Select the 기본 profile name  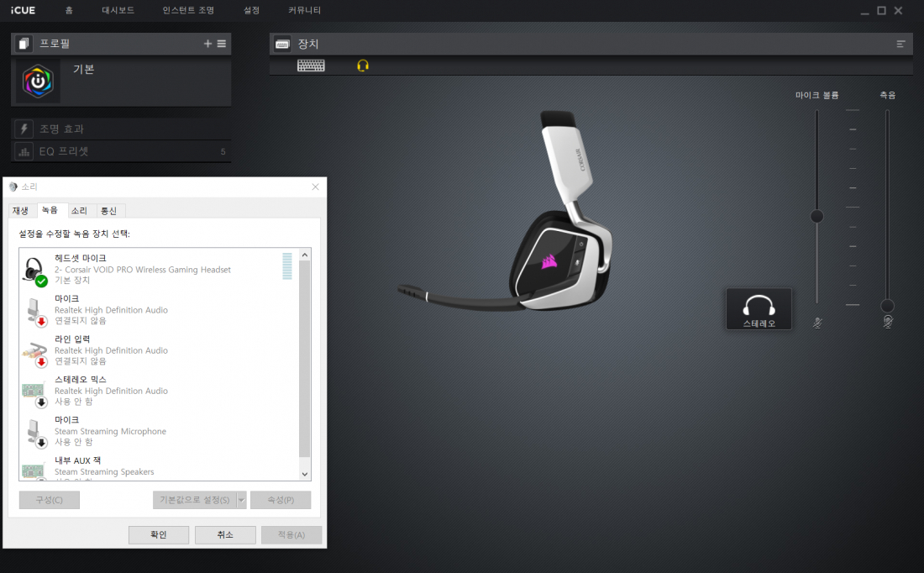[84, 69]
